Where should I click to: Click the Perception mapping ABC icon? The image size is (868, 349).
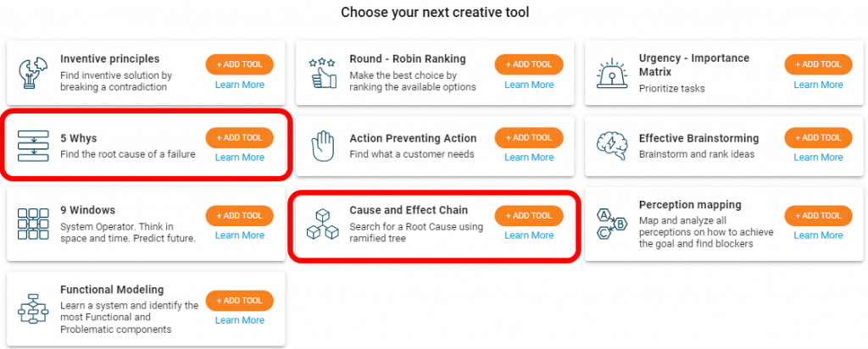coord(612,224)
